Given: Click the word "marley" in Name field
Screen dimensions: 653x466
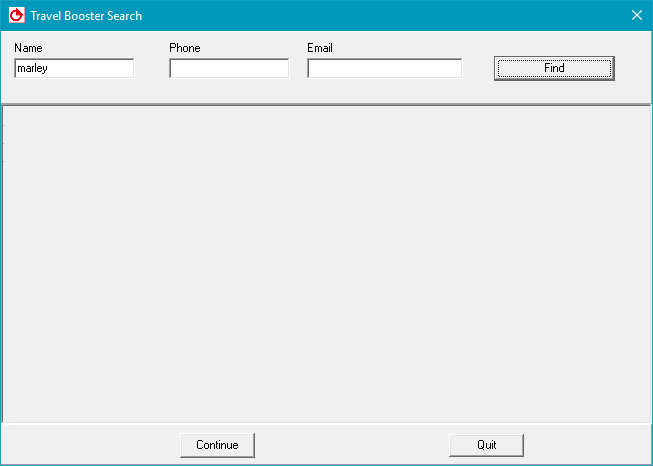Looking at the screenshot, I should [x=33, y=68].
